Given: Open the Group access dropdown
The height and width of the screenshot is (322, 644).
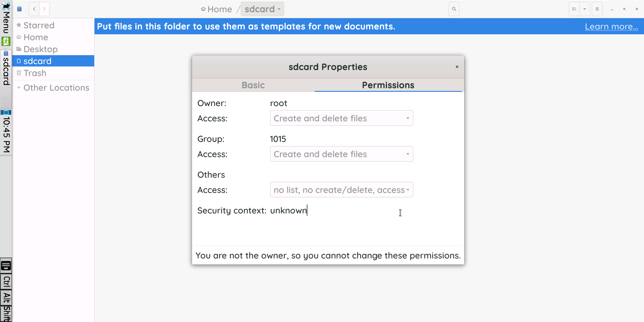Looking at the screenshot, I should pyautogui.click(x=341, y=154).
